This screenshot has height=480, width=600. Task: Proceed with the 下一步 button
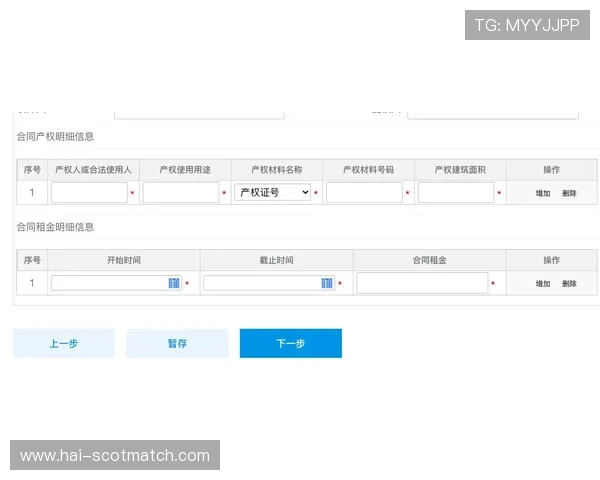click(x=291, y=343)
